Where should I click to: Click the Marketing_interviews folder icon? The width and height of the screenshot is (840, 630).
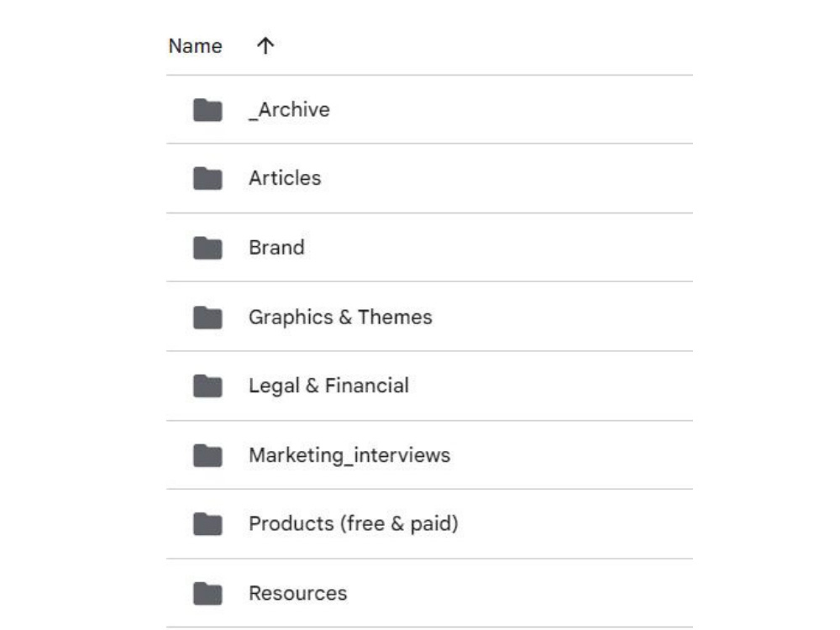(x=207, y=455)
